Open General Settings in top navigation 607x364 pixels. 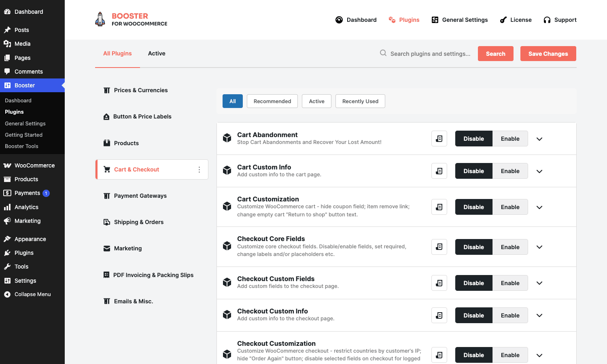click(460, 20)
